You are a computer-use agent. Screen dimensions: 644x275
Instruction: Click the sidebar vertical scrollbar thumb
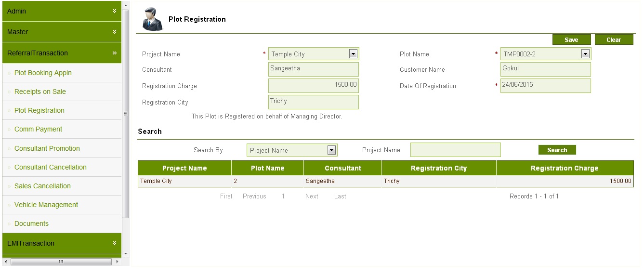(126, 113)
